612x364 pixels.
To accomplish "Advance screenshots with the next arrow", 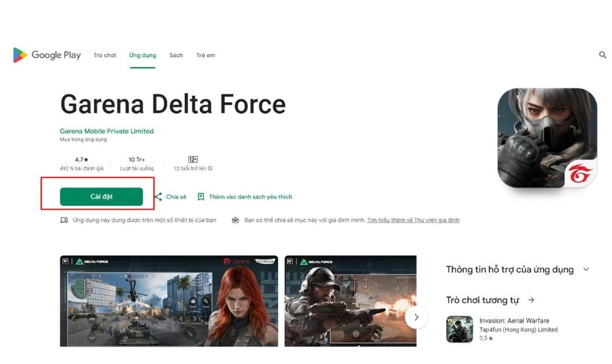I will coord(416,317).
